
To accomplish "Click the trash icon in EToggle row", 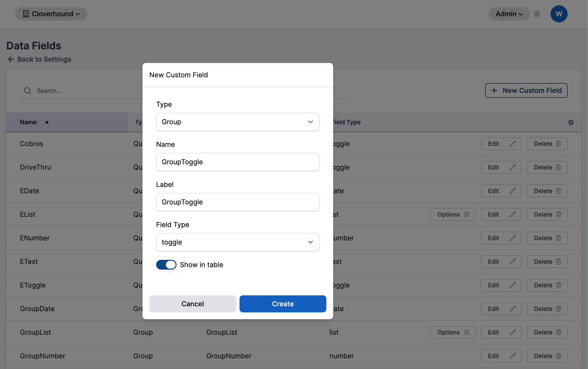I will 559,285.
